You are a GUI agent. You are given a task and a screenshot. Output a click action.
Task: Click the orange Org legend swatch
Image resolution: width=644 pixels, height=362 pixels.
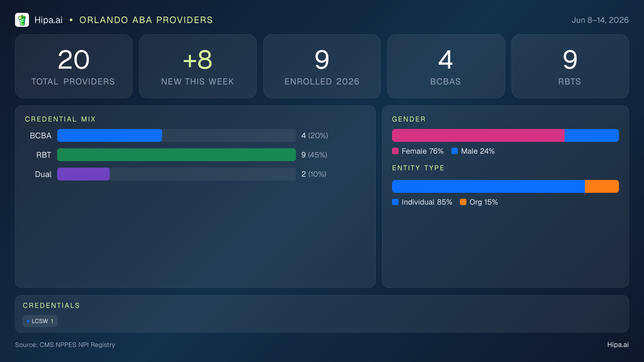(x=463, y=202)
